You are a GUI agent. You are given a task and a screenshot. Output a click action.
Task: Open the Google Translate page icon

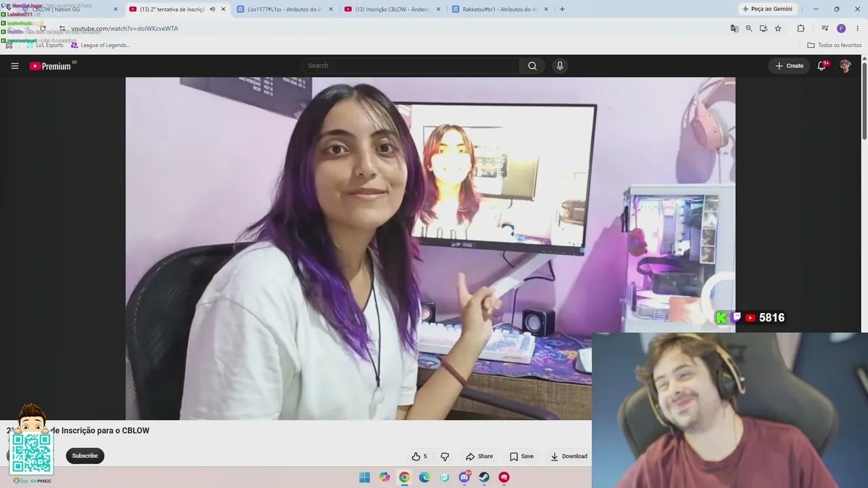(x=734, y=28)
